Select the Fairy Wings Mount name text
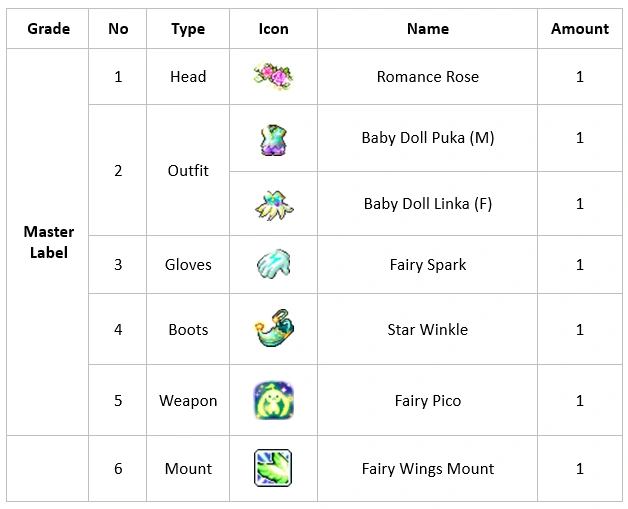Viewport: 628px width, 509px height. 427,469
